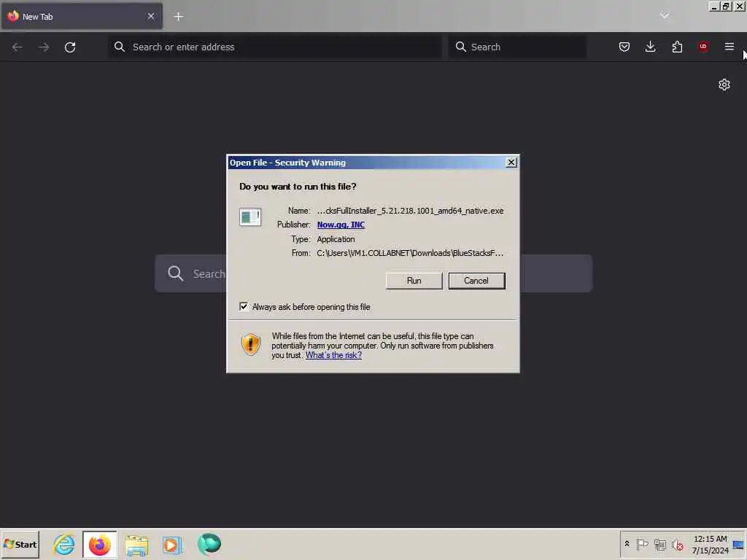Open the Firefox Downloads panel
747x560 pixels.
pos(650,47)
